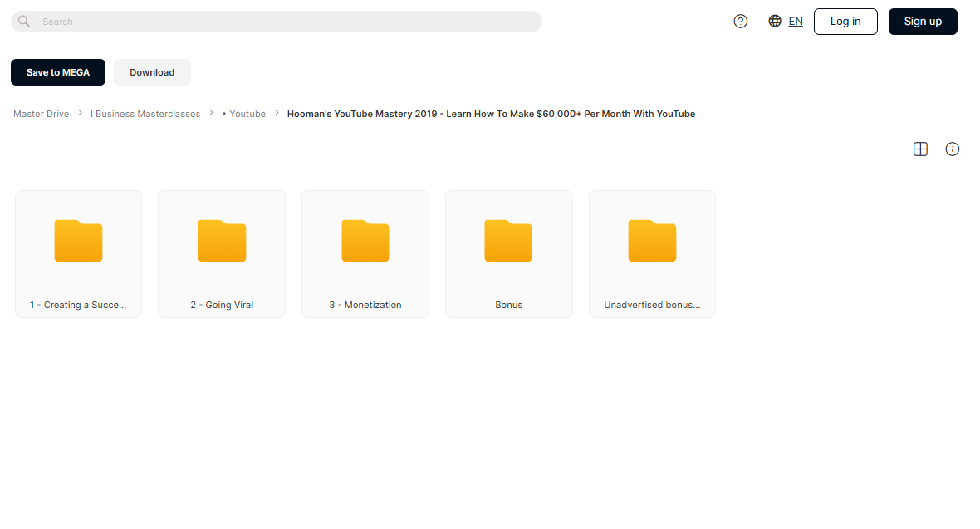The height and width of the screenshot is (529, 980).
Task: Open the 'Unadvertised bonus...' folder icon
Action: coord(652,241)
